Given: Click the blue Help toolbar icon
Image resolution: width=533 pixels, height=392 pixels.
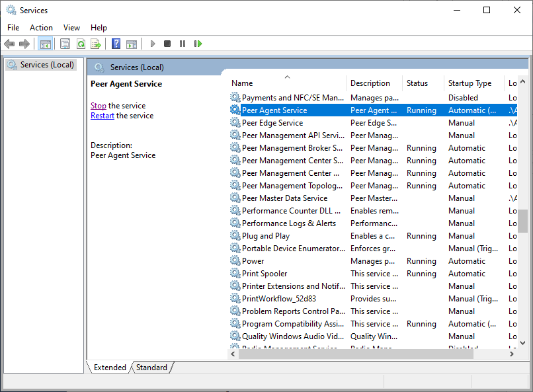Looking at the screenshot, I should tap(116, 44).
